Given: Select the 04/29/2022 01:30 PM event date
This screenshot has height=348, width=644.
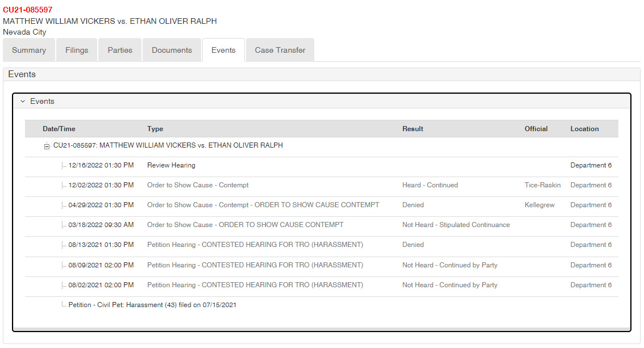Looking at the screenshot, I should (101, 205).
